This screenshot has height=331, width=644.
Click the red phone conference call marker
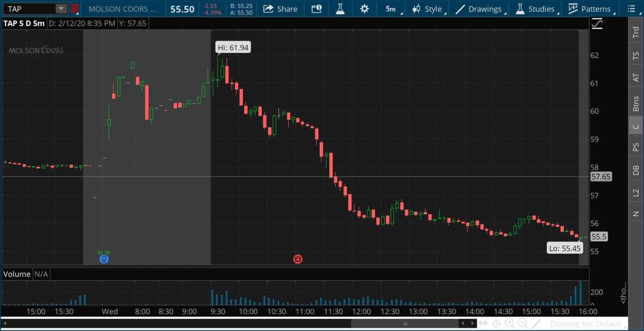point(298,259)
